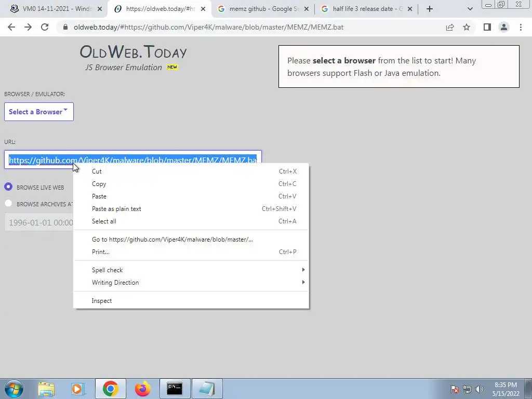Choose Copy from context menu
This screenshot has width=532, height=399.
(191, 184)
